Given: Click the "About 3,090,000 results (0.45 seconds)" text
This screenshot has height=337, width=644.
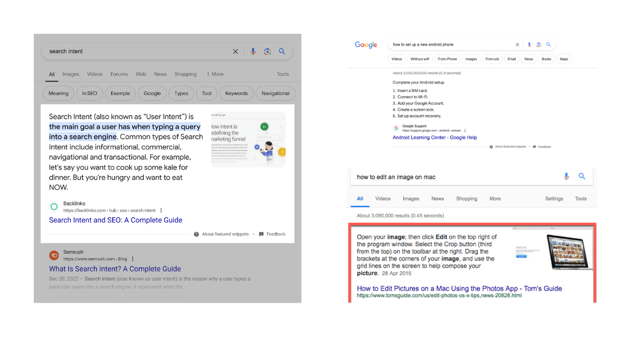Looking at the screenshot, I should click(x=400, y=216).
